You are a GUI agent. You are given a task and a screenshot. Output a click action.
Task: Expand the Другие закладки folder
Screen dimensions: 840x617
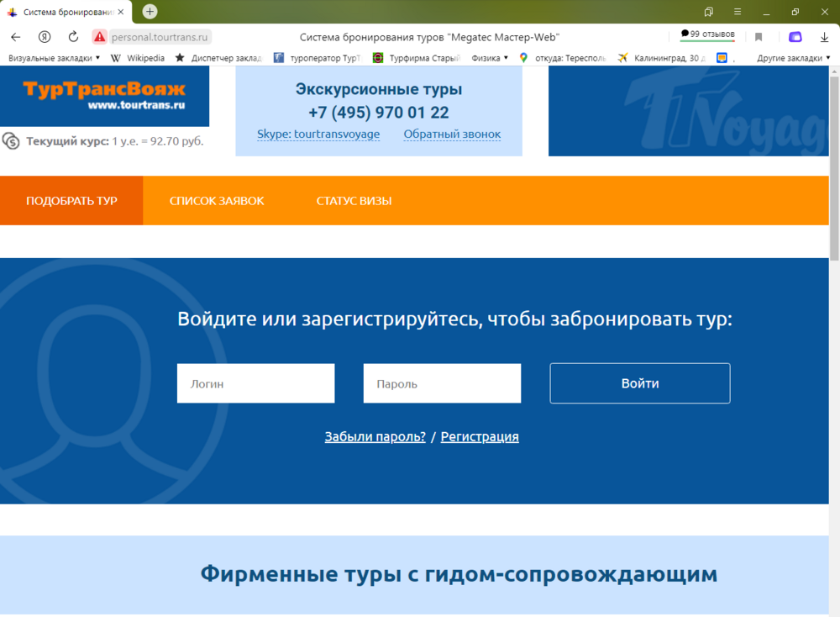793,57
